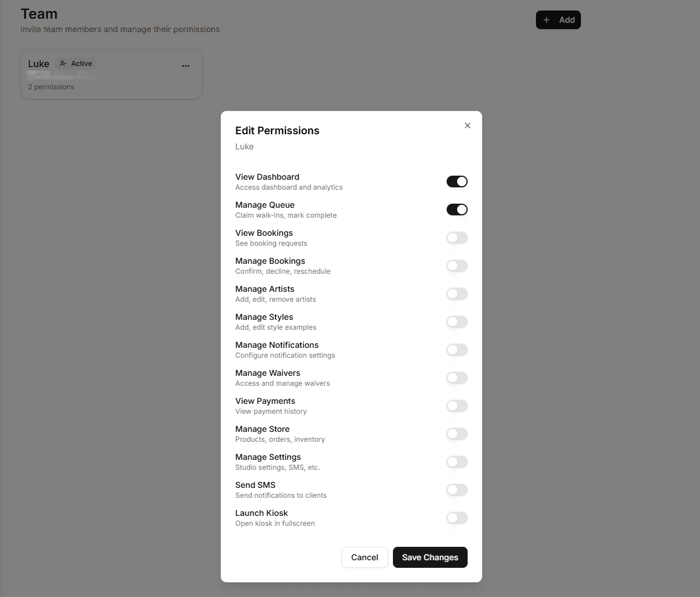700x597 pixels.
Task: Disable the View Dashboard permission
Action: [457, 181]
